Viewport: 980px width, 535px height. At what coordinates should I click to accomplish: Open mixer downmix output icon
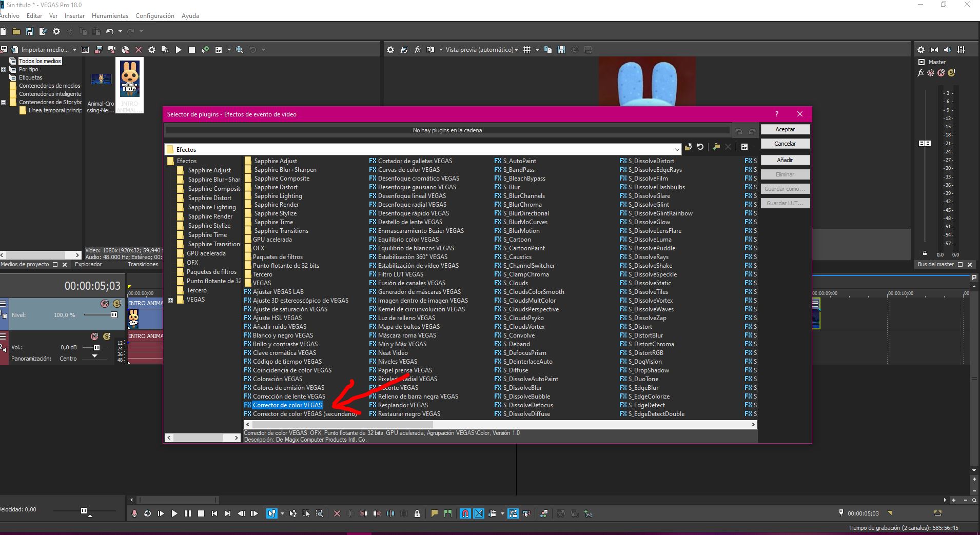pos(934,50)
